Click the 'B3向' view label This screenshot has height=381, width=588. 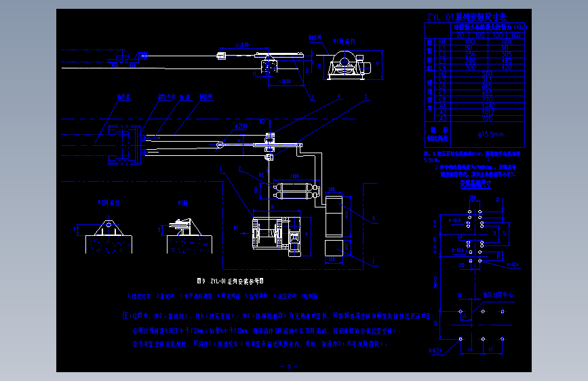[182, 203]
